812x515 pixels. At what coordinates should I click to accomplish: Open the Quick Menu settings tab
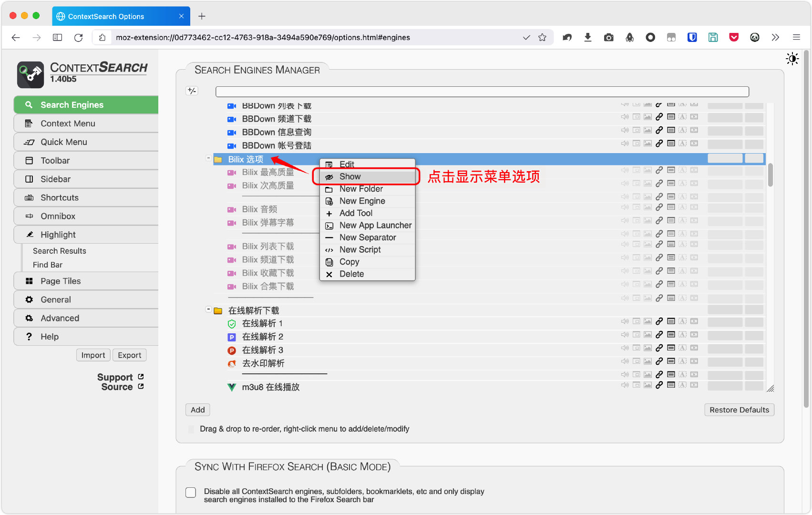click(x=86, y=142)
